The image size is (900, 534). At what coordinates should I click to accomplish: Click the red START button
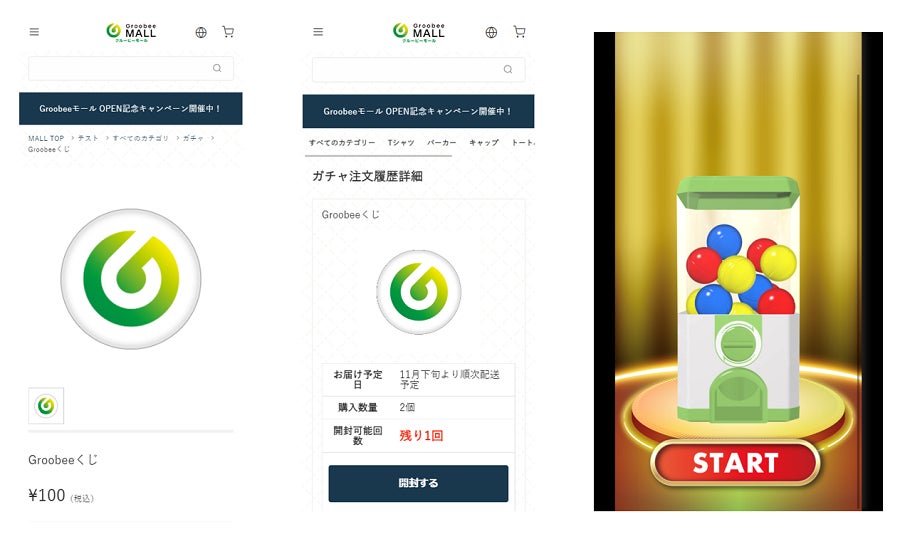[x=735, y=463]
